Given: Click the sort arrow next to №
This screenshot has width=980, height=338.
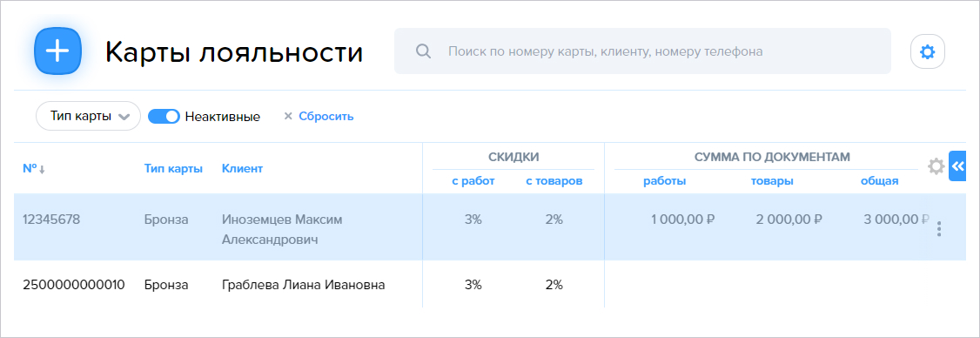Looking at the screenshot, I should tap(42, 170).
